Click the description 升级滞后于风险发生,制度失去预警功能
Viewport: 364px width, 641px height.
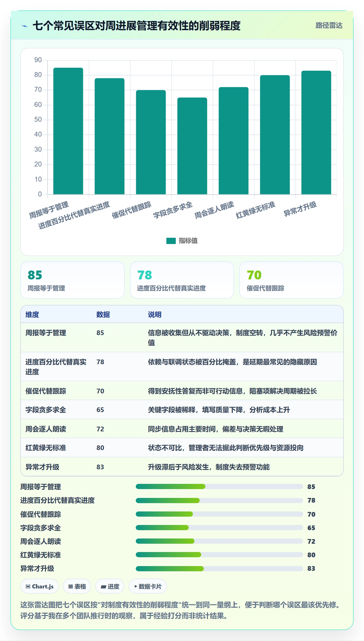[209, 467]
